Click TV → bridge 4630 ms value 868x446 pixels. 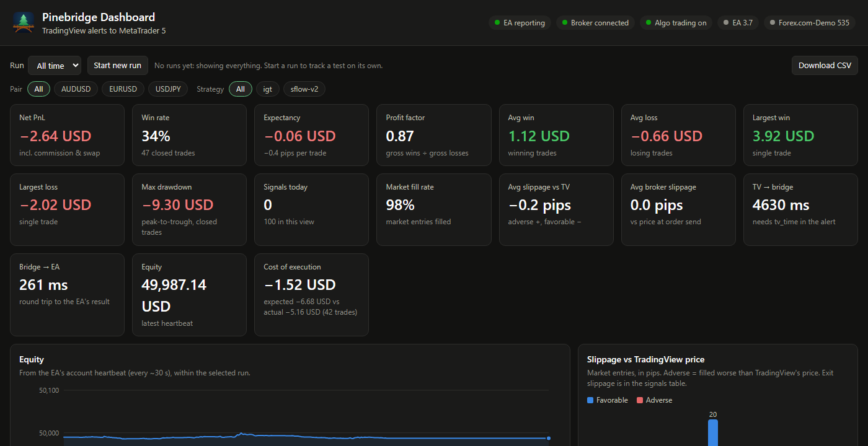[781, 204]
